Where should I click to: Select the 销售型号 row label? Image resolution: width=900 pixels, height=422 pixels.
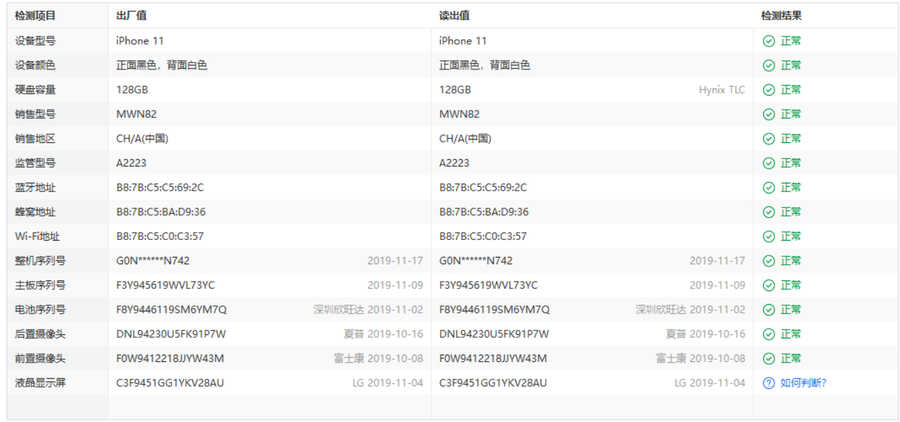coord(36,114)
